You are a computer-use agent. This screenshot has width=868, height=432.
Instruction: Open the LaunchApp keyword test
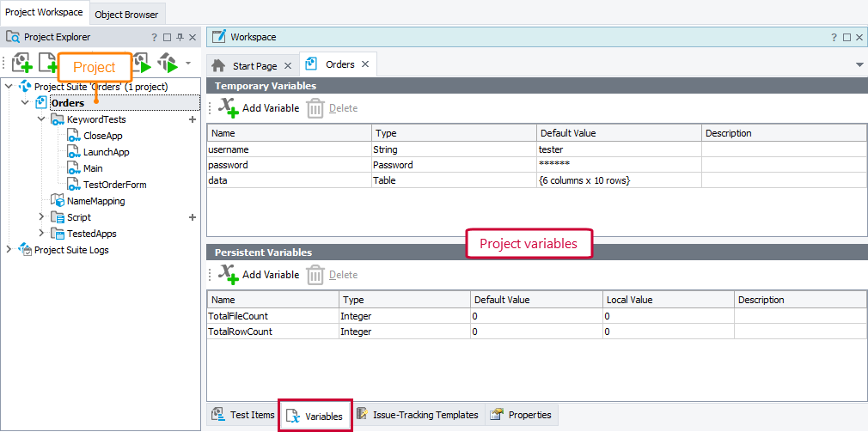click(x=106, y=152)
